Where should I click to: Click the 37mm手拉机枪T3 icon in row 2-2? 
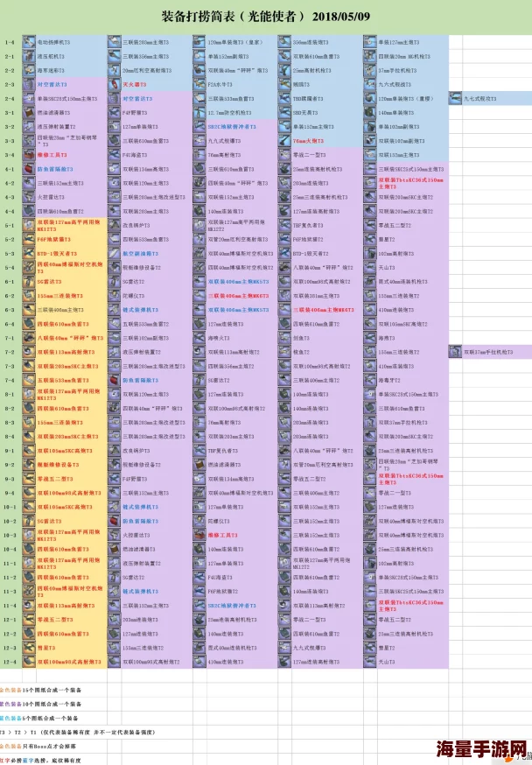pyautogui.click(x=369, y=70)
